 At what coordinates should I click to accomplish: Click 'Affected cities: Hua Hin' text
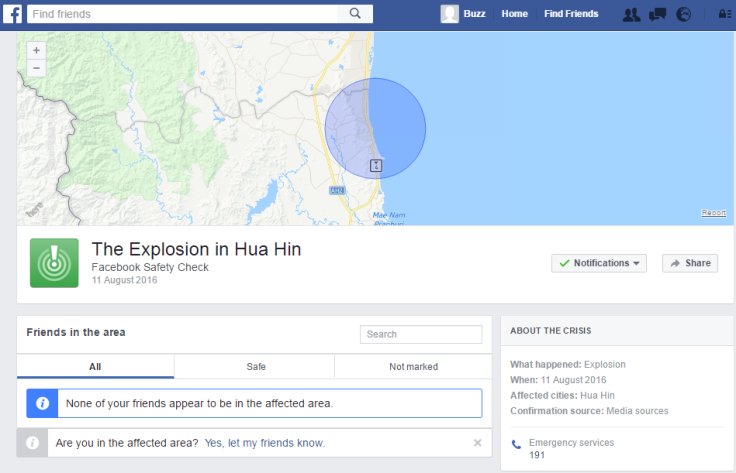[x=562, y=395]
